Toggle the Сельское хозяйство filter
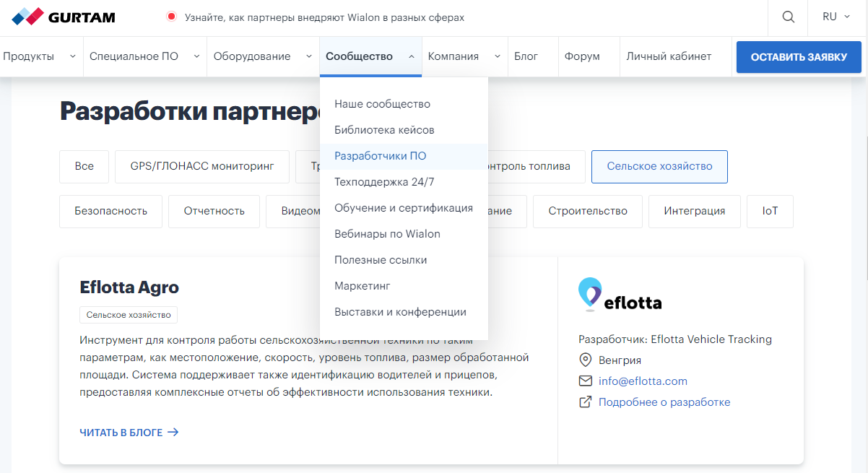Viewport: 868px width, 473px height. pyautogui.click(x=659, y=166)
